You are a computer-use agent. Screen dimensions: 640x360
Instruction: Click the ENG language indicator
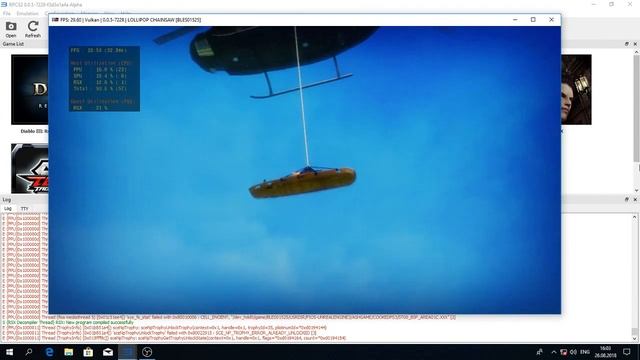coord(585,352)
